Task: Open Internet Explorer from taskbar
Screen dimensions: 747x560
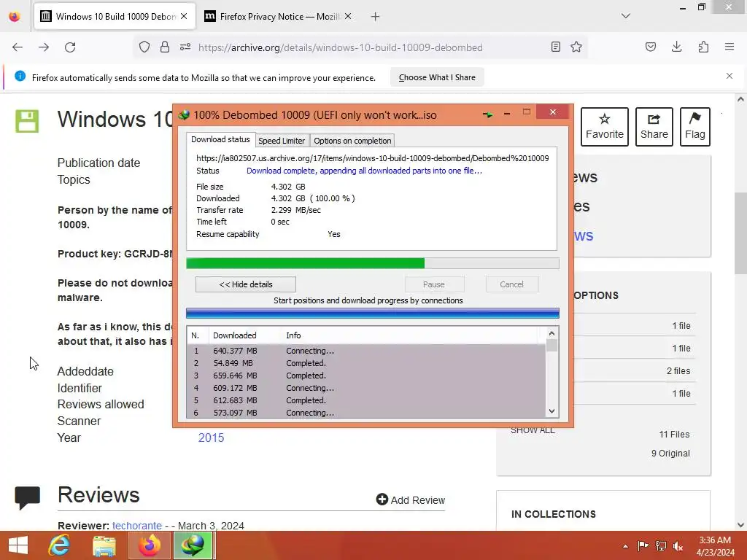Action: coord(60,545)
